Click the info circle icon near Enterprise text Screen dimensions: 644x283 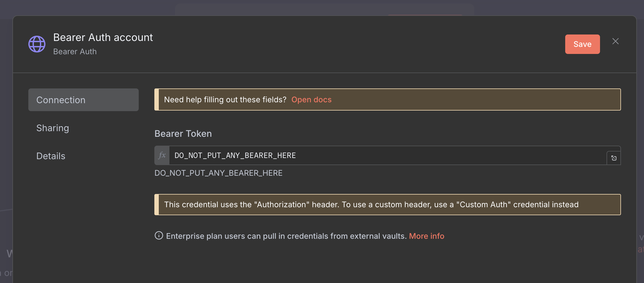pyautogui.click(x=159, y=236)
